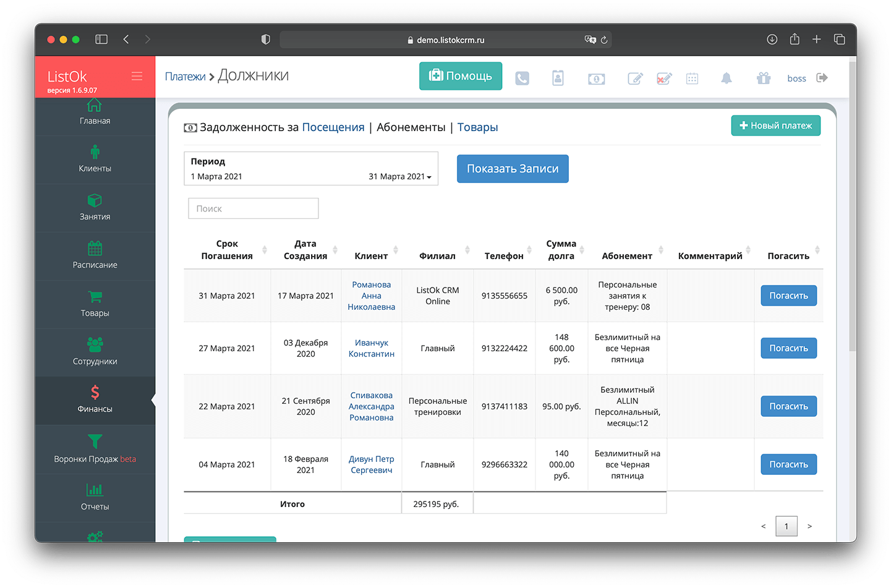Click Safari sidebar toggle icon

coord(101,40)
